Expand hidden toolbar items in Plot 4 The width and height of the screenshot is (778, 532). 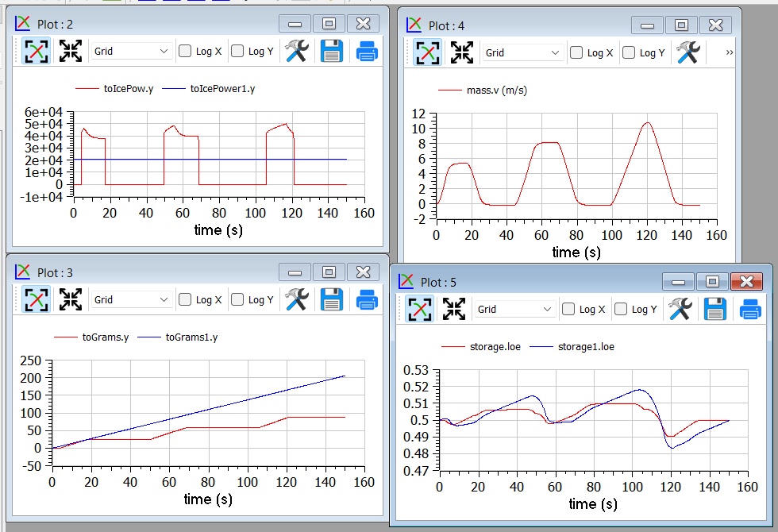pyautogui.click(x=729, y=52)
